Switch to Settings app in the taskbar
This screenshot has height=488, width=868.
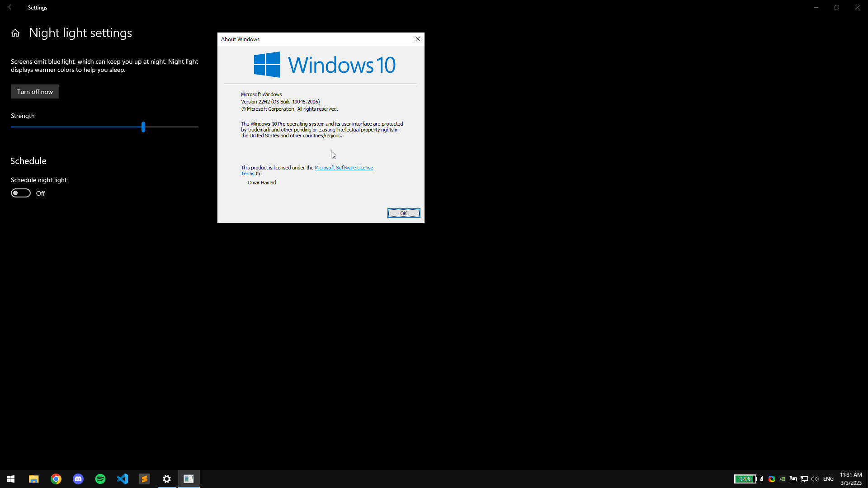(x=167, y=479)
